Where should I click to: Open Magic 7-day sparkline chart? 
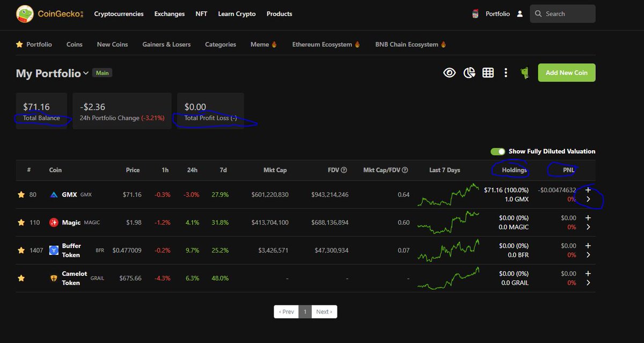pyautogui.click(x=449, y=223)
